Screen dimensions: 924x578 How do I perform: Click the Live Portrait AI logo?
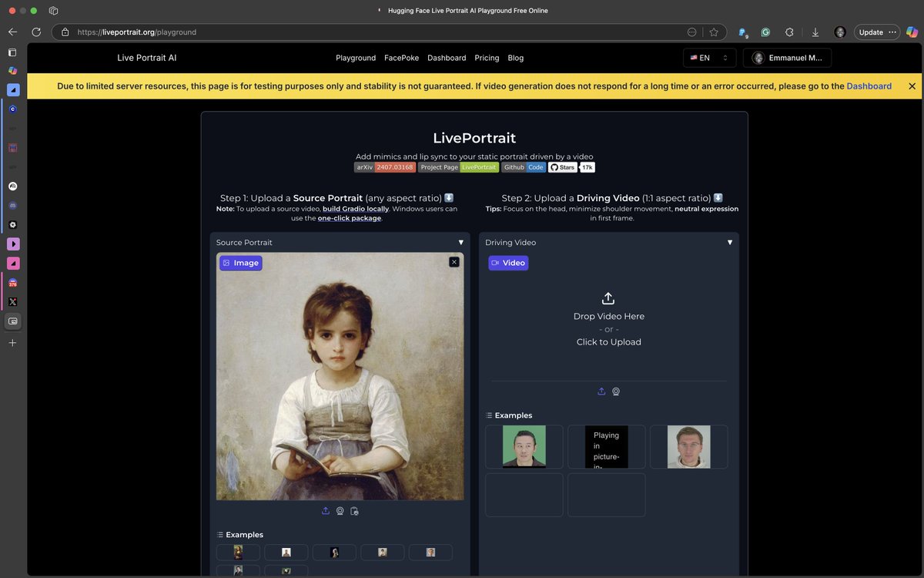pyautogui.click(x=146, y=58)
